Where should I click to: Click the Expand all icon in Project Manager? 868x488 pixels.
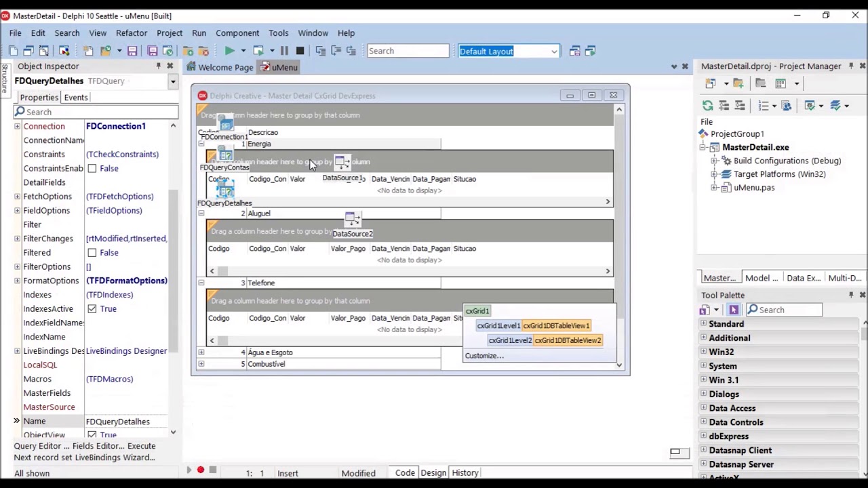pos(724,106)
